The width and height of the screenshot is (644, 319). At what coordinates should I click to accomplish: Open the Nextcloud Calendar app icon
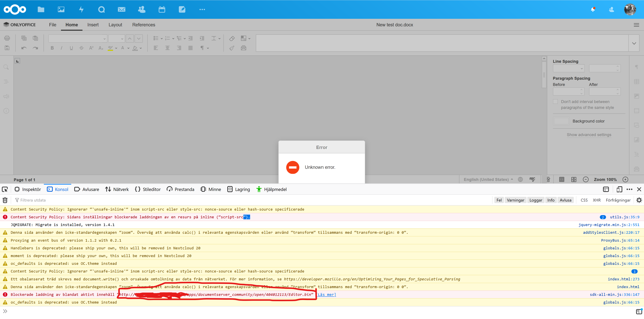click(x=162, y=10)
